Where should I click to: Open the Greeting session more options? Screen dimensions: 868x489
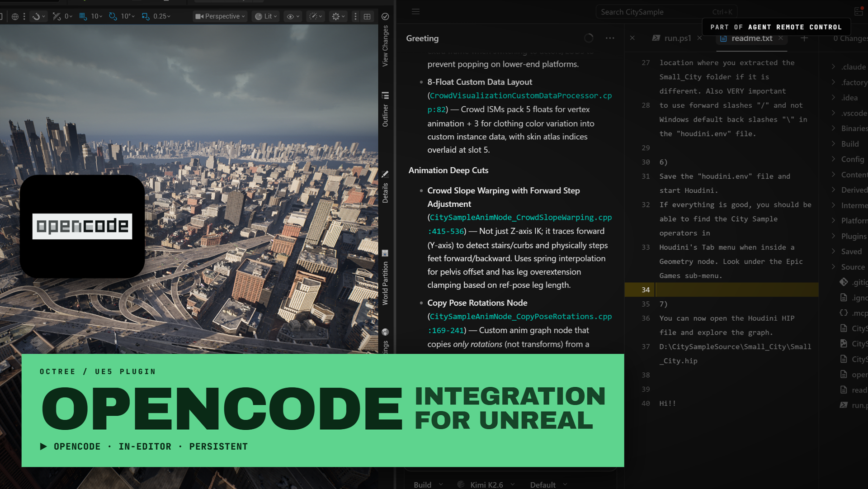click(x=610, y=38)
